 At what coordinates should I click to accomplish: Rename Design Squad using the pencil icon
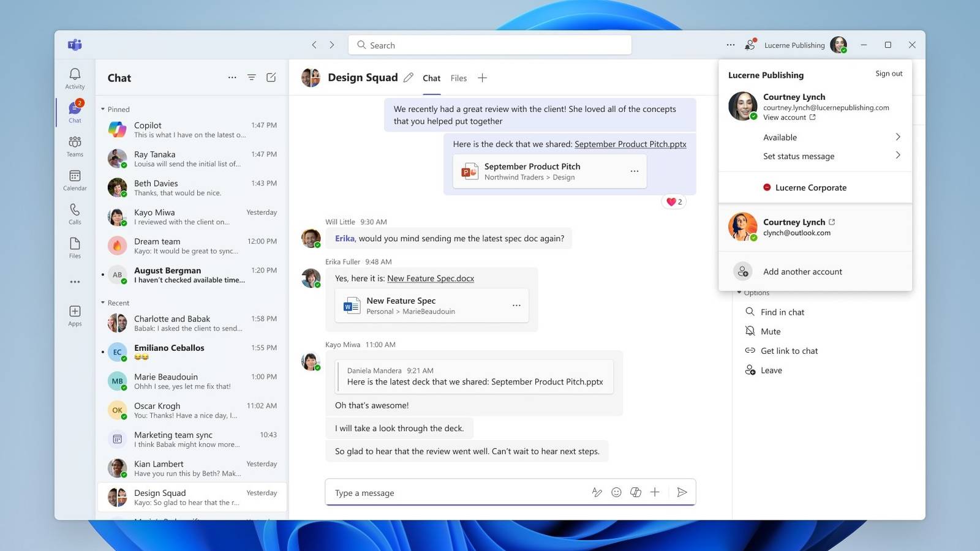[x=409, y=77]
